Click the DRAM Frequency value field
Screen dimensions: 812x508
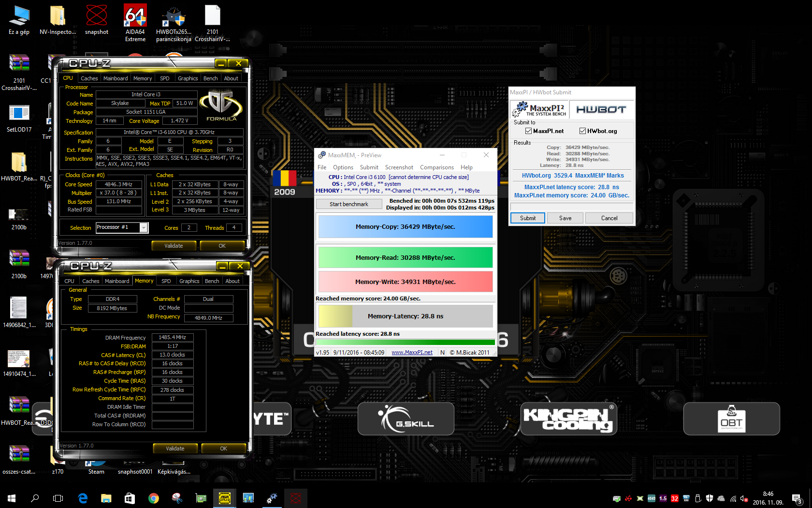pyautogui.click(x=173, y=337)
